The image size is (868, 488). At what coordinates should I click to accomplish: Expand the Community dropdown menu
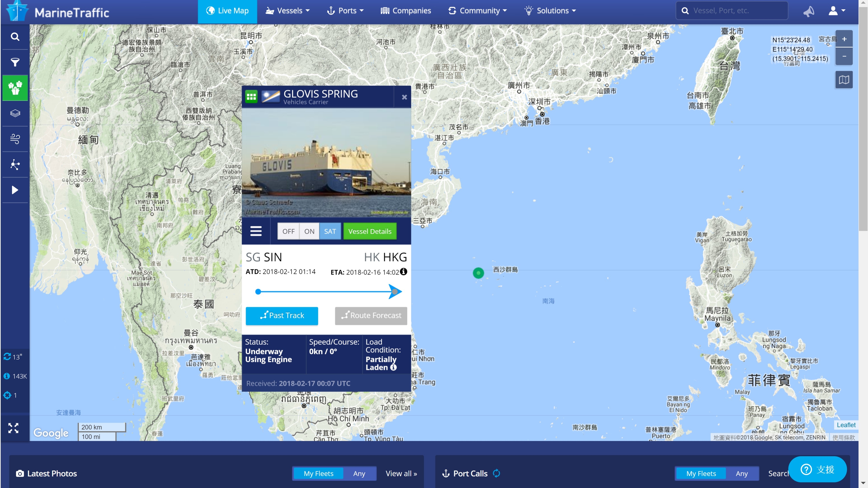(x=477, y=11)
